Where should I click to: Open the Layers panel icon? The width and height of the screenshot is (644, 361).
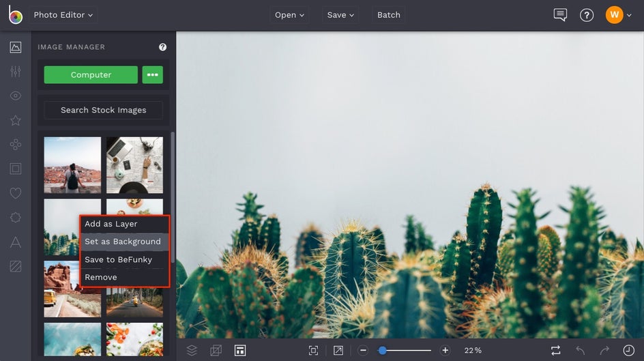192,350
